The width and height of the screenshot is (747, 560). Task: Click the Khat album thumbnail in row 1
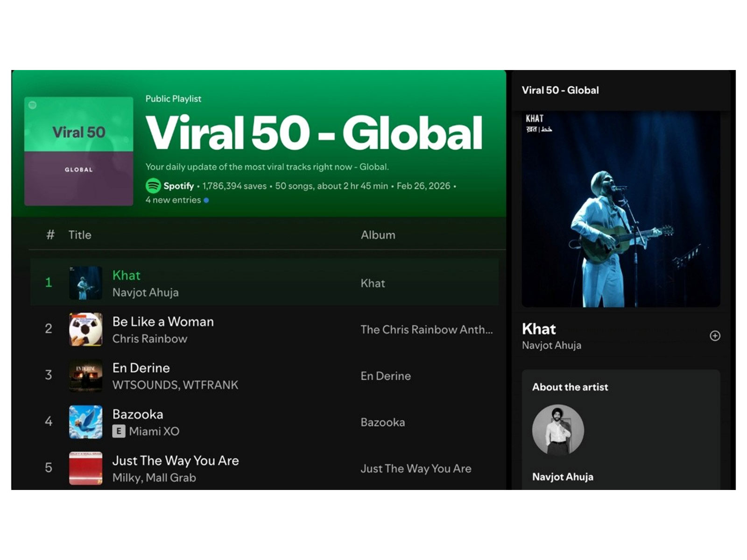tap(85, 283)
